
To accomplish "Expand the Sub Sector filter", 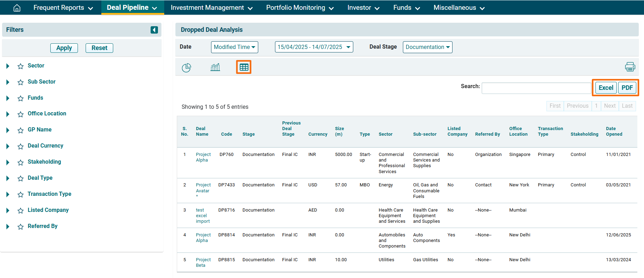I will (8, 82).
